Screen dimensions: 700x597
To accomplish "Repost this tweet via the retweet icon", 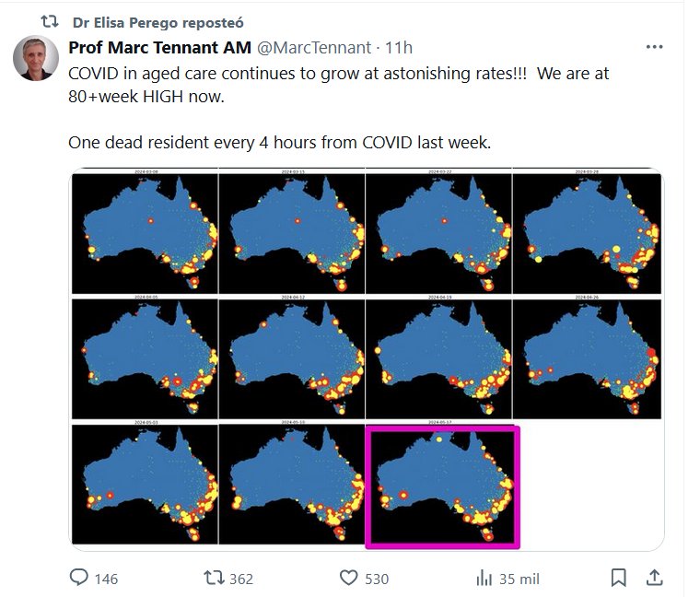I will (x=214, y=578).
